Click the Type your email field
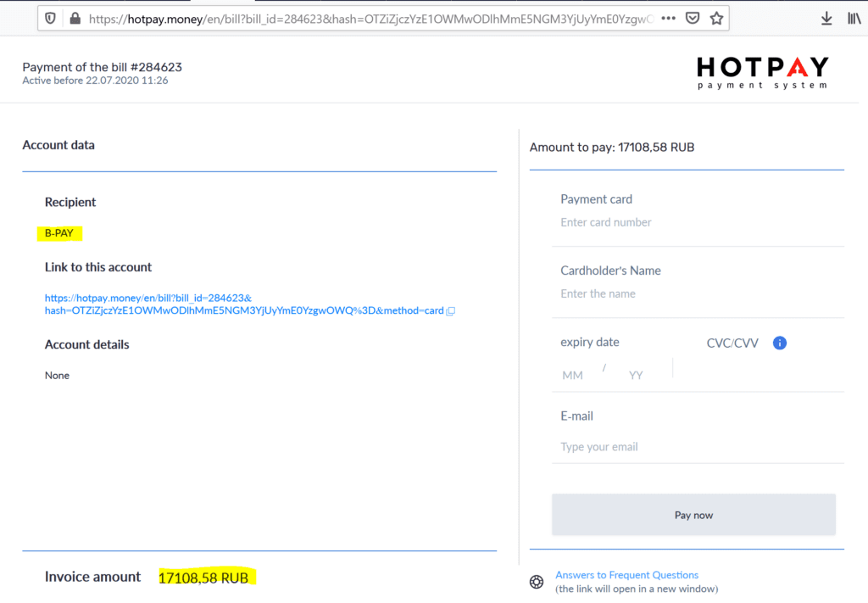Viewport: 868px width, 603px height. click(x=698, y=447)
